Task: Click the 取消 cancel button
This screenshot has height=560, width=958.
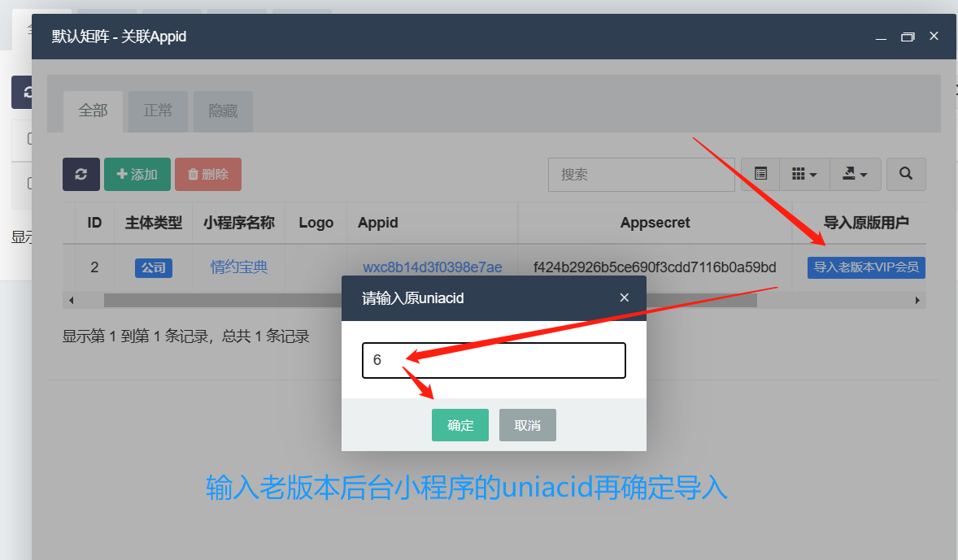Action: point(527,425)
